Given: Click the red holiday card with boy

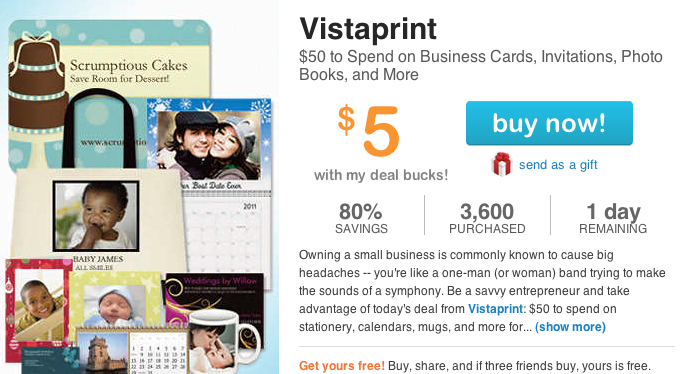Looking at the screenshot, I should click(37, 304).
